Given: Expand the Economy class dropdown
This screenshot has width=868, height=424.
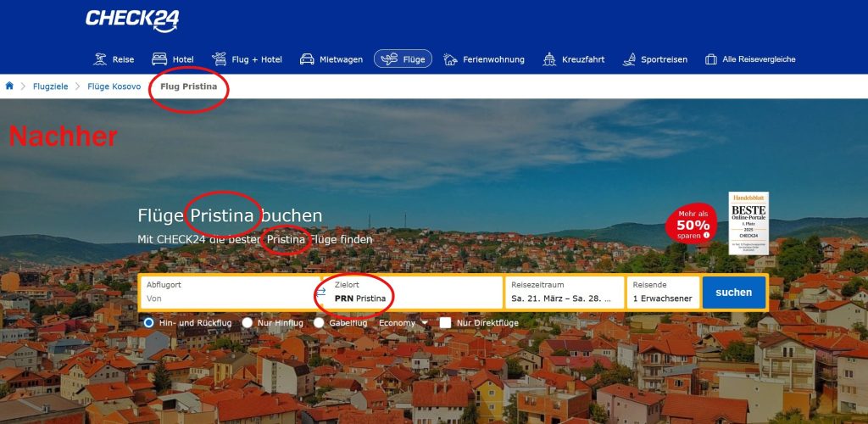Looking at the screenshot, I should (403, 323).
